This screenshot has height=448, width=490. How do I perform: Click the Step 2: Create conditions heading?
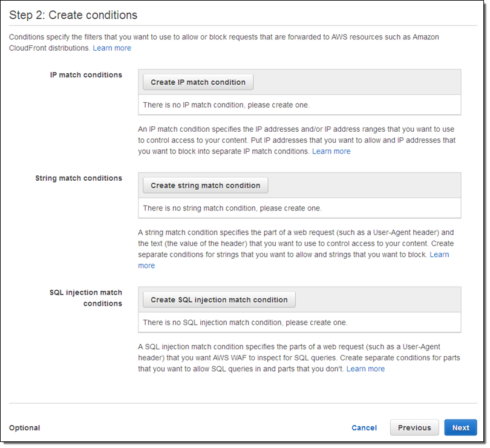73,15
